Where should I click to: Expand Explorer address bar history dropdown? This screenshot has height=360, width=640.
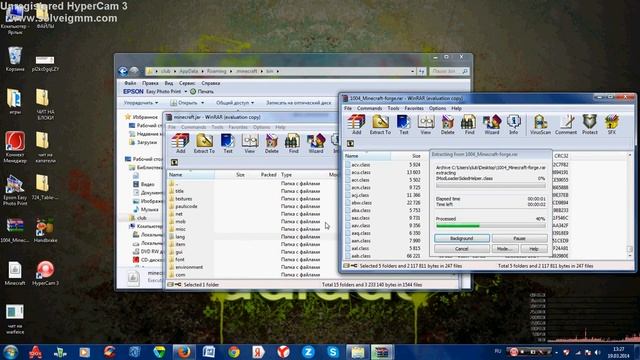click(413, 71)
